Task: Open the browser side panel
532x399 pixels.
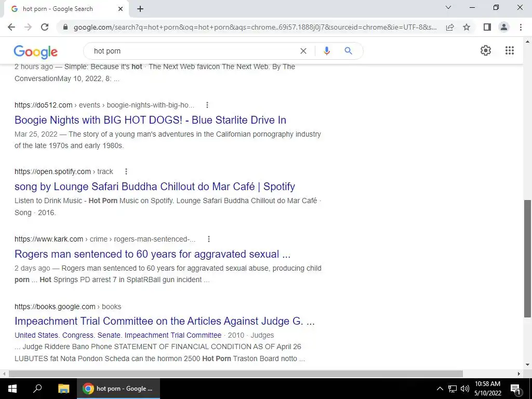Action: (487, 27)
